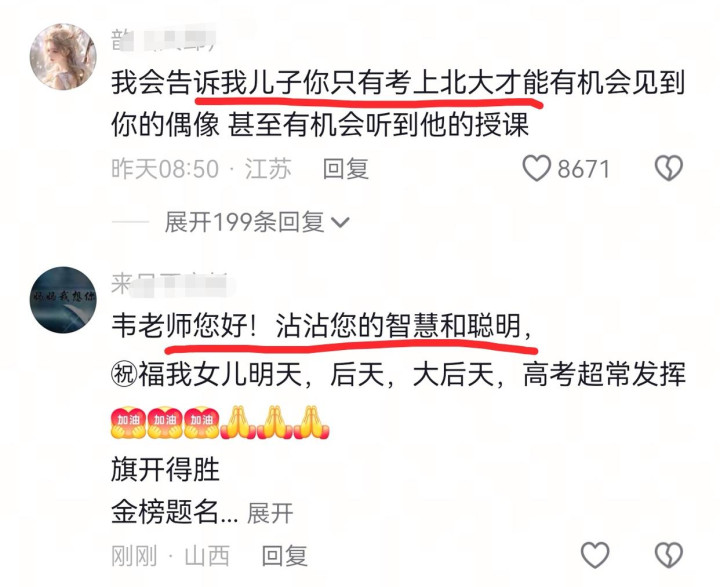This screenshot has height=587, width=720.
Task: Open second commenter's dark avatar profile
Action: (63, 299)
